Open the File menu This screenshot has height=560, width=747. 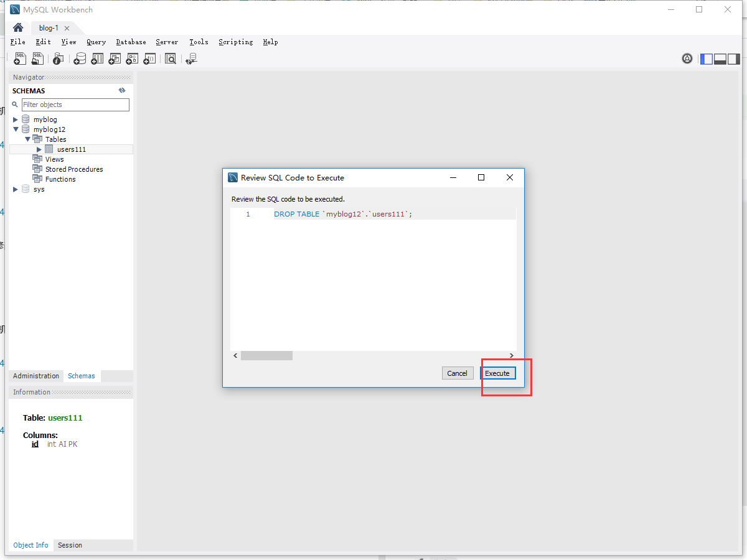18,42
